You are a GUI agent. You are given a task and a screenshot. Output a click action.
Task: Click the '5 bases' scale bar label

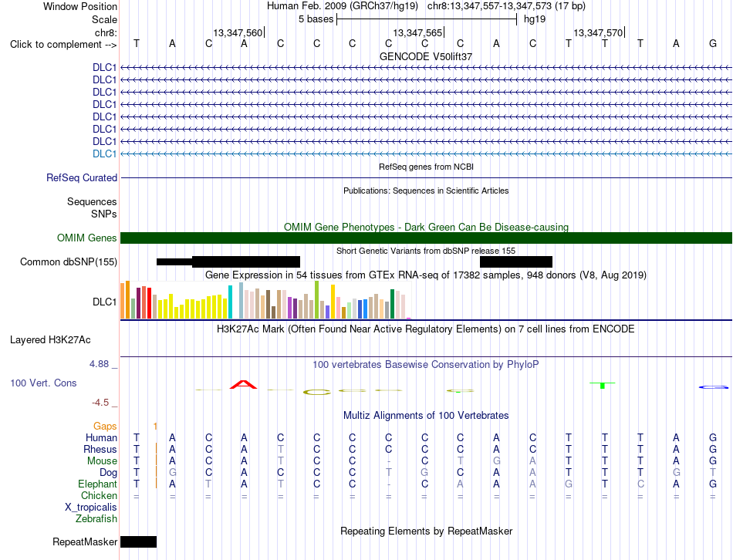click(x=316, y=19)
